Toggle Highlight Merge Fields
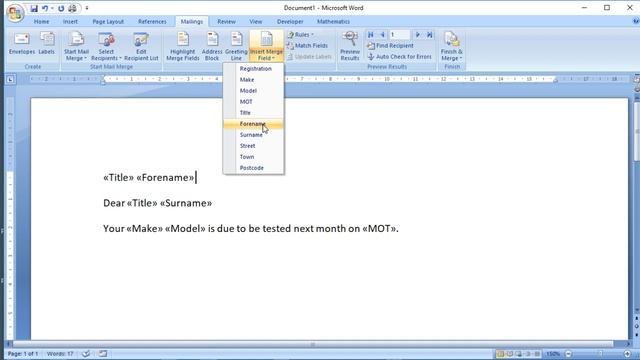640x360 pixels. 183,46
